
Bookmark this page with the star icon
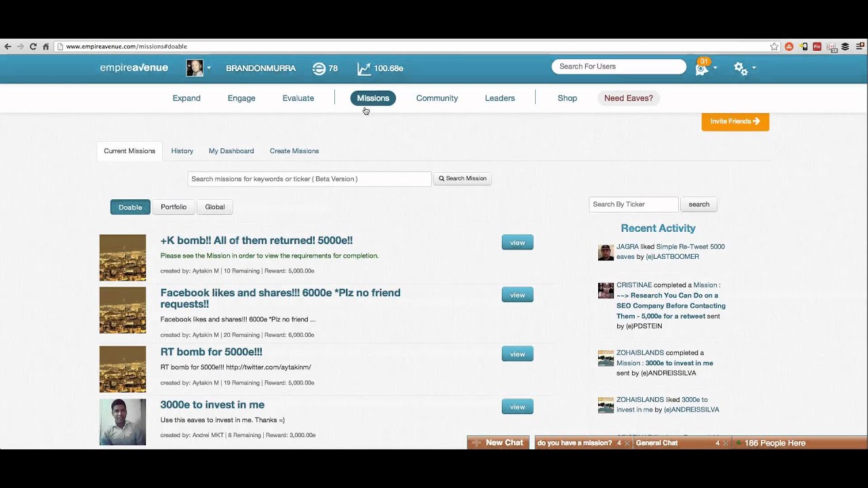pyautogui.click(x=774, y=47)
